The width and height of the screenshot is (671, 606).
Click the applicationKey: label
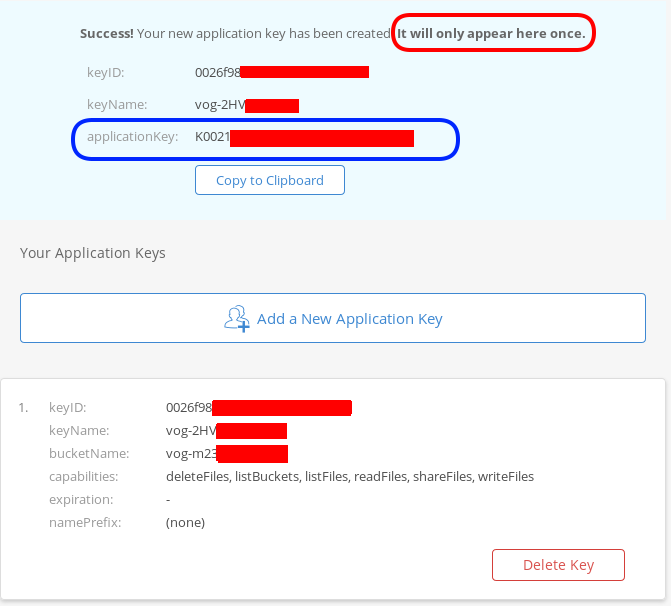point(132,137)
